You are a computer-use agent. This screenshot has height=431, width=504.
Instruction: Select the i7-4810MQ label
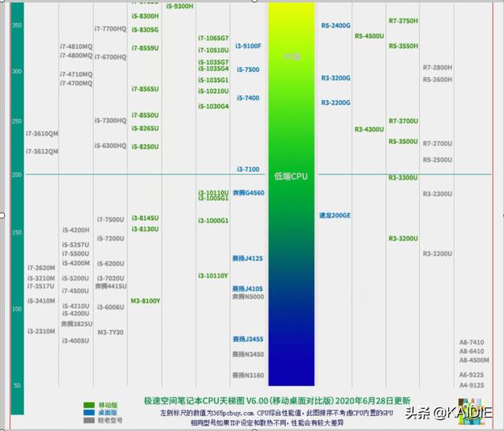(x=76, y=46)
